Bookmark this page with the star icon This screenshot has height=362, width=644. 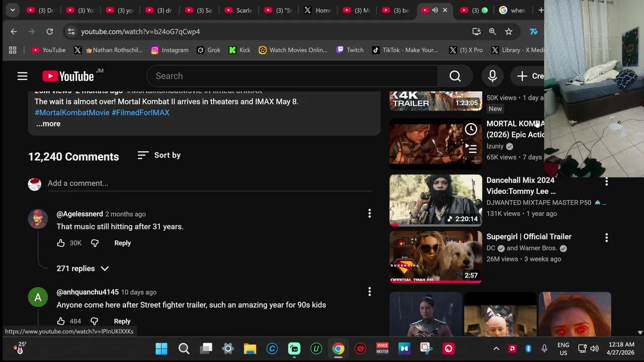coord(509,31)
